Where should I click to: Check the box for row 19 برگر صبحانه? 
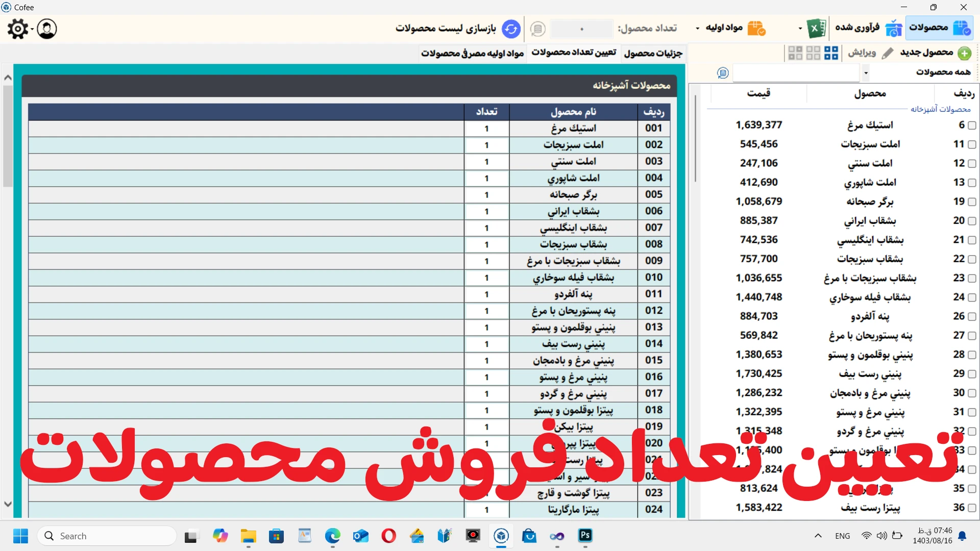pos(972,202)
